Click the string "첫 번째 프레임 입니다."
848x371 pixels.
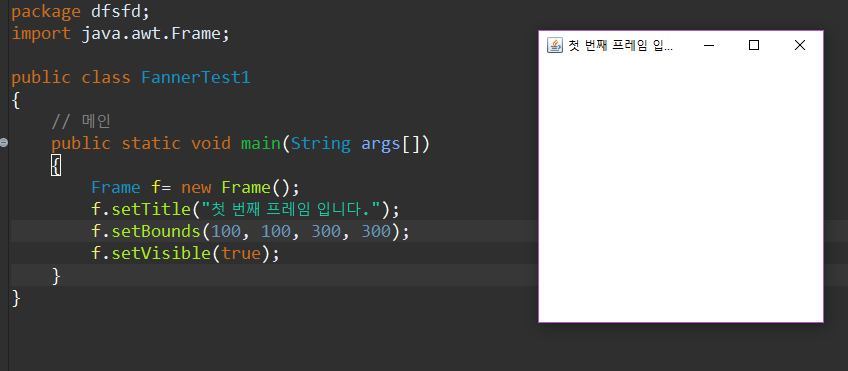(290, 209)
